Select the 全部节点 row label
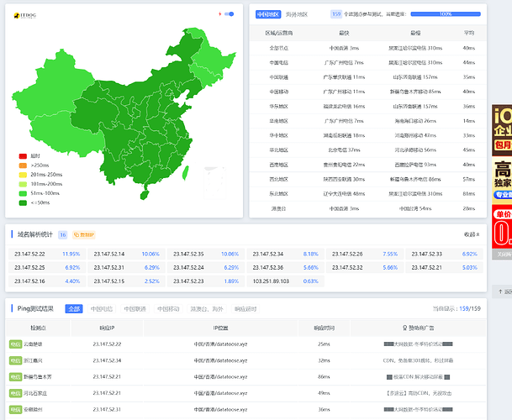Viewport: 512px width, 420px height. click(x=278, y=48)
